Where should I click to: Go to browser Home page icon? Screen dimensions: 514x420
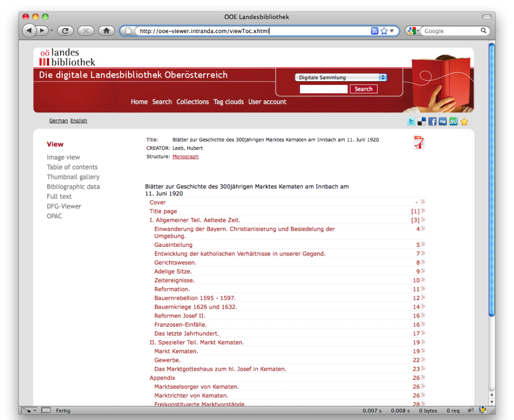tap(106, 31)
